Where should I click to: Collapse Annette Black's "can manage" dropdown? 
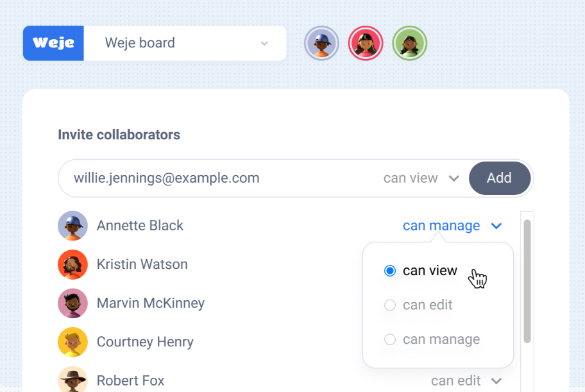tap(452, 226)
